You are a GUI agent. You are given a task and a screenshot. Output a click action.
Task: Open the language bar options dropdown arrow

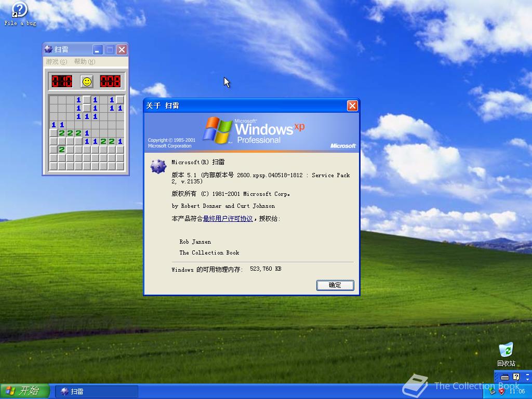(x=528, y=379)
